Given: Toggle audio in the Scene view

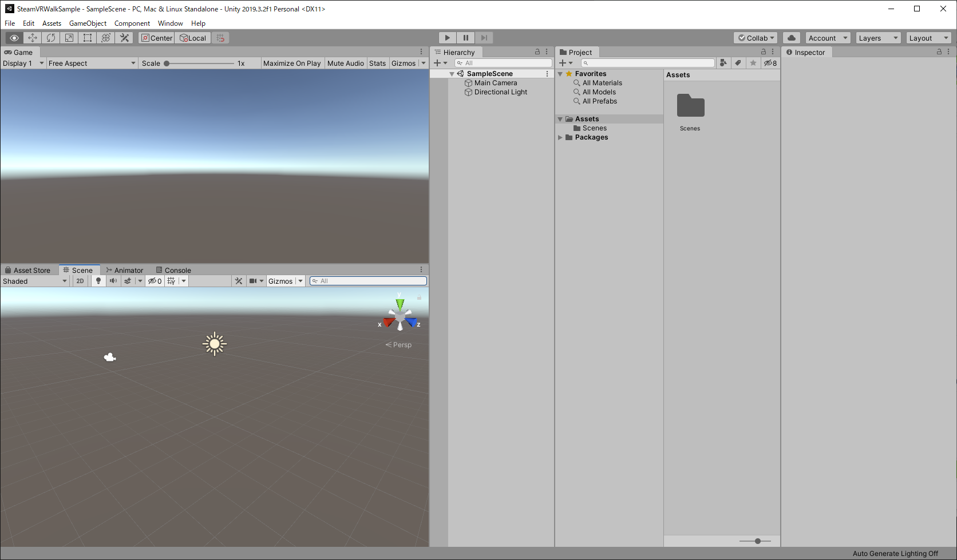Looking at the screenshot, I should 113,280.
